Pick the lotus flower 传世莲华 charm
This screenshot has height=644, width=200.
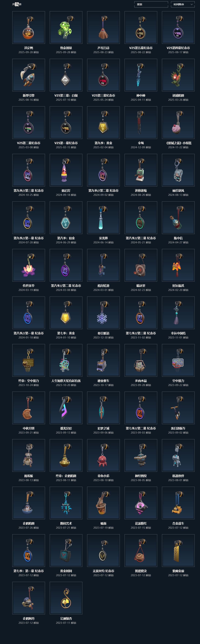(x=28, y=265)
